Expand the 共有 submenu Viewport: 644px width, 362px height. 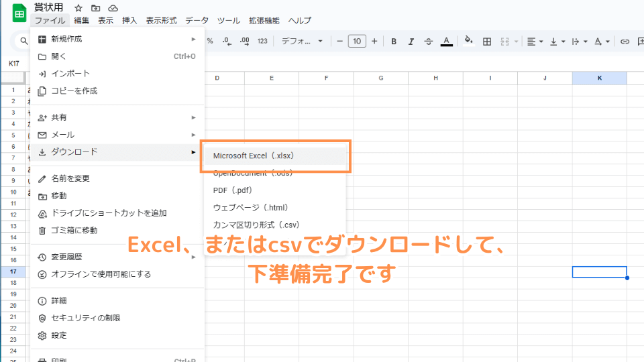click(x=117, y=117)
